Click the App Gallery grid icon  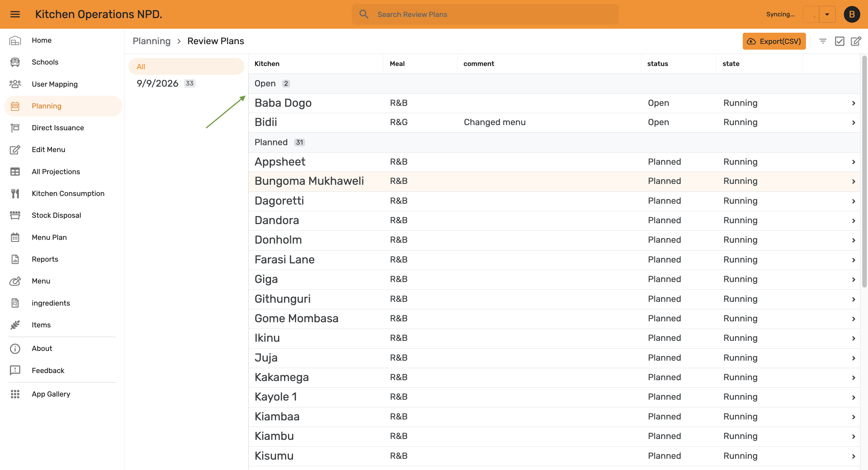tap(15, 394)
